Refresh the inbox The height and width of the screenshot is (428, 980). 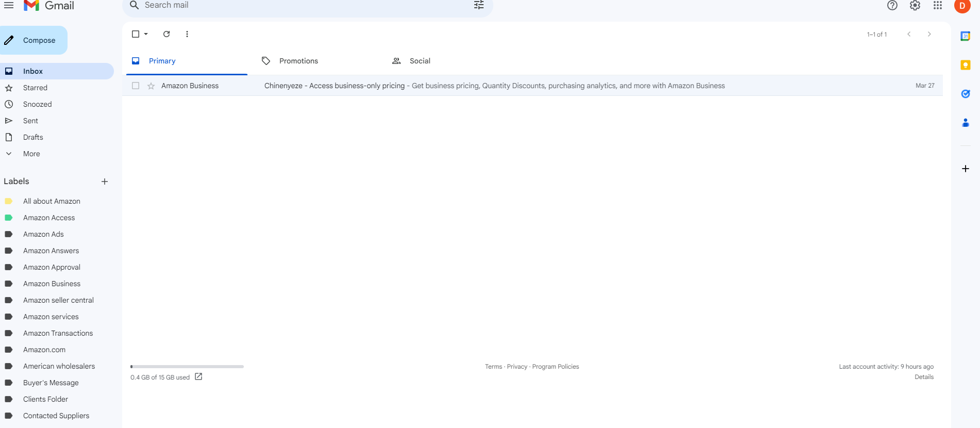point(167,34)
